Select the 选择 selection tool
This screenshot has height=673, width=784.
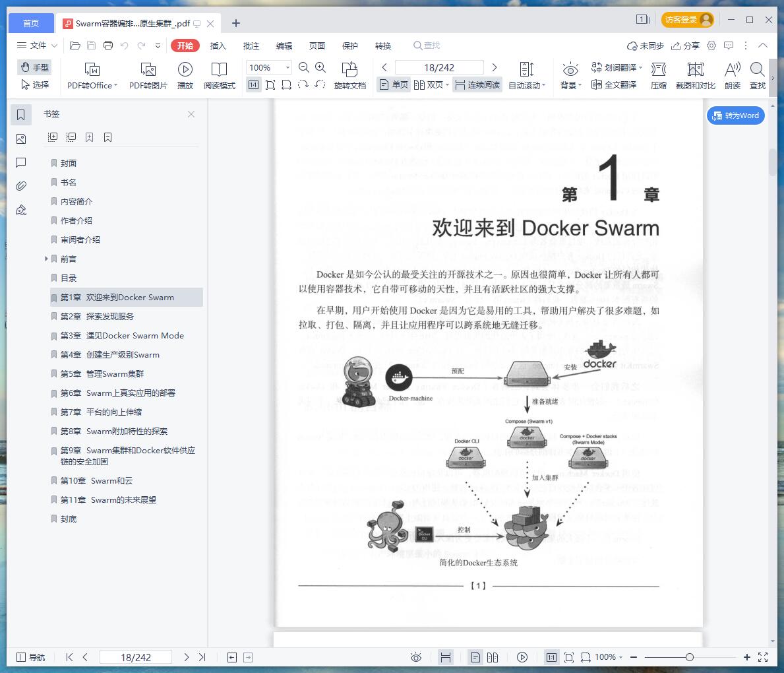pos(34,84)
